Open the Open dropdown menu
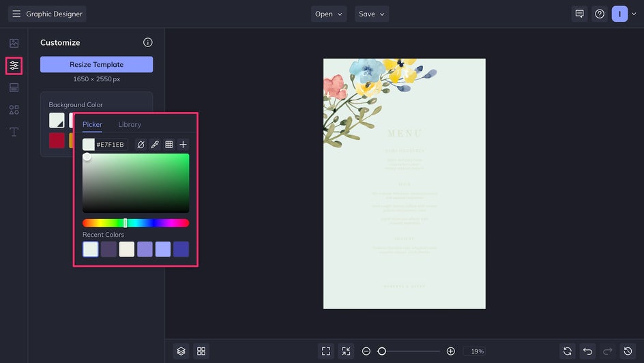 329,14
